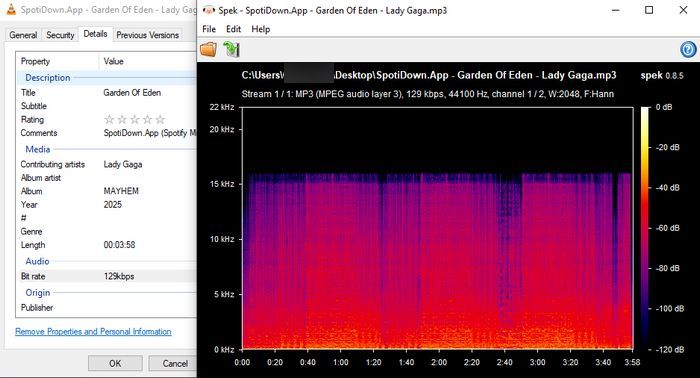The height and width of the screenshot is (378, 700).
Task: Click the spek 0.8.5 version label
Action: coord(662,75)
